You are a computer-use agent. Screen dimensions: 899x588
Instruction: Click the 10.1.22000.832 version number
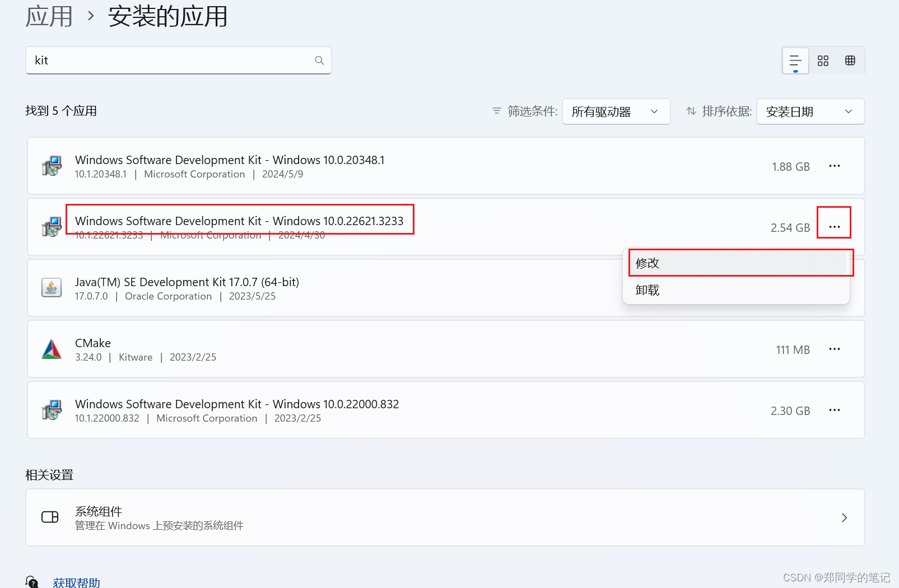click(107, 418)
